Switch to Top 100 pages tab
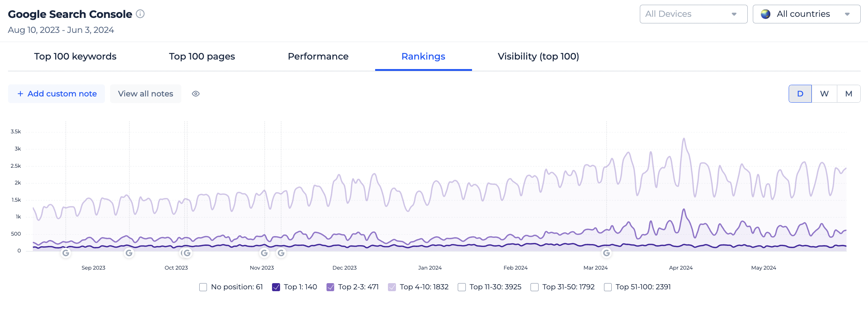The width and height of the screenshot is (868, 312). [202, 56]
